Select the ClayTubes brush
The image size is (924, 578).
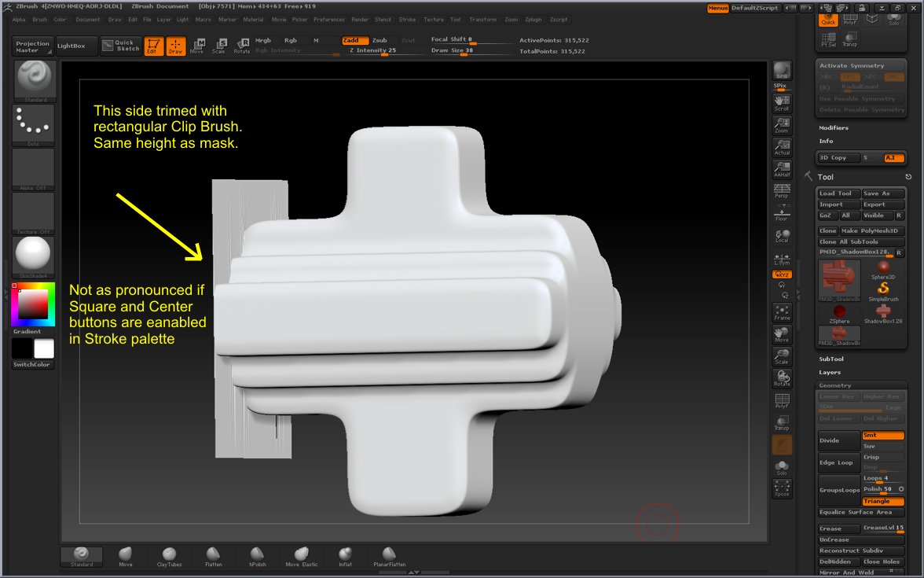pyautogui.click(x=168, y=556)
